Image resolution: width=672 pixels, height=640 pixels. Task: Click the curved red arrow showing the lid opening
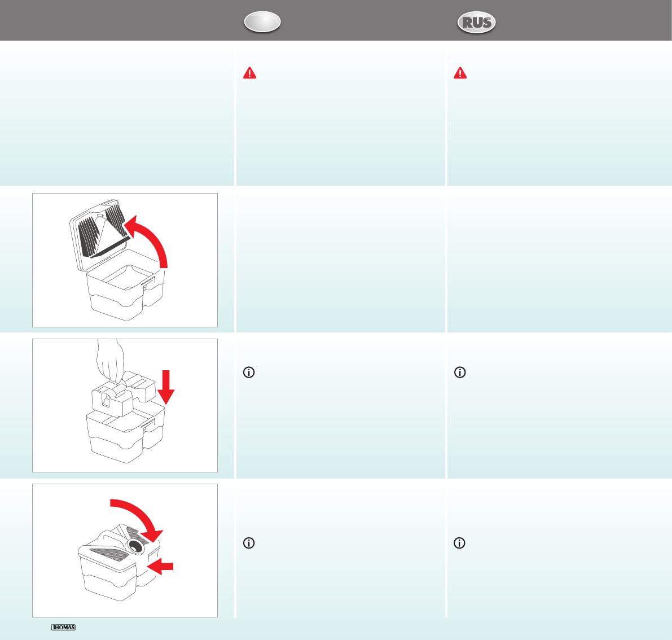(x=148, y=240)
